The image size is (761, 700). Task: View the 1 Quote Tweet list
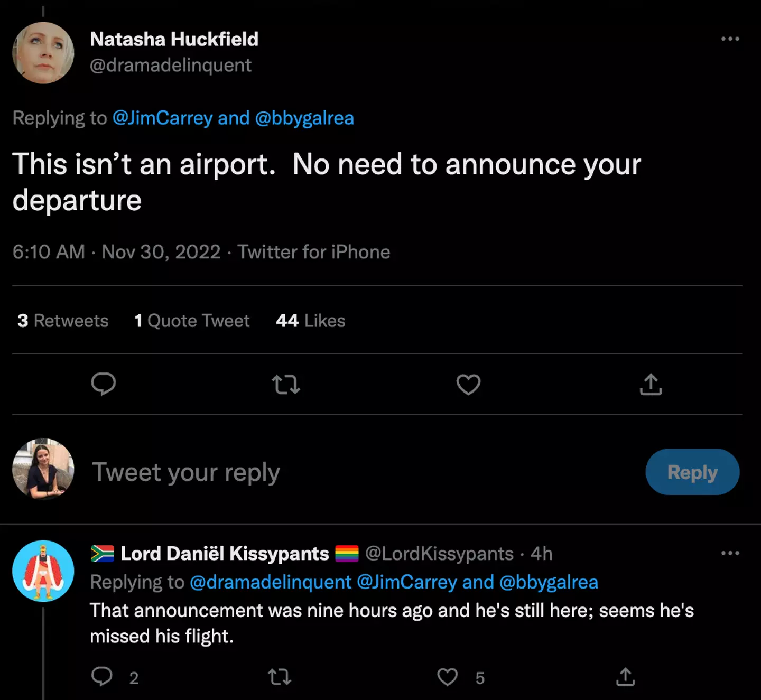pos(192,321)
